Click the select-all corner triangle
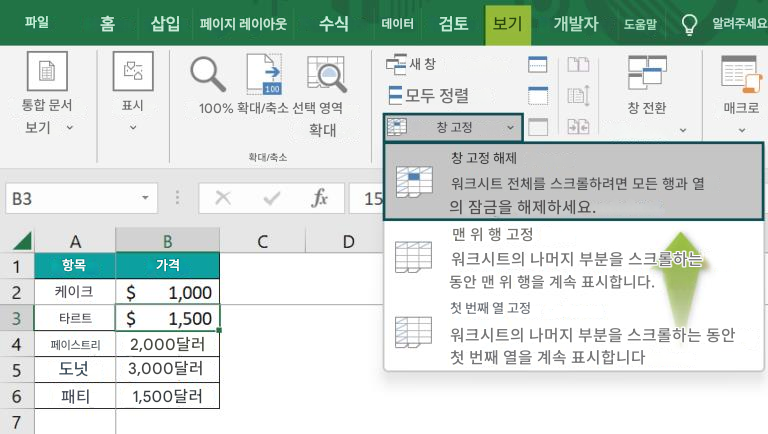The width and height of the screenshot is (768, 434). pos(22,241)
